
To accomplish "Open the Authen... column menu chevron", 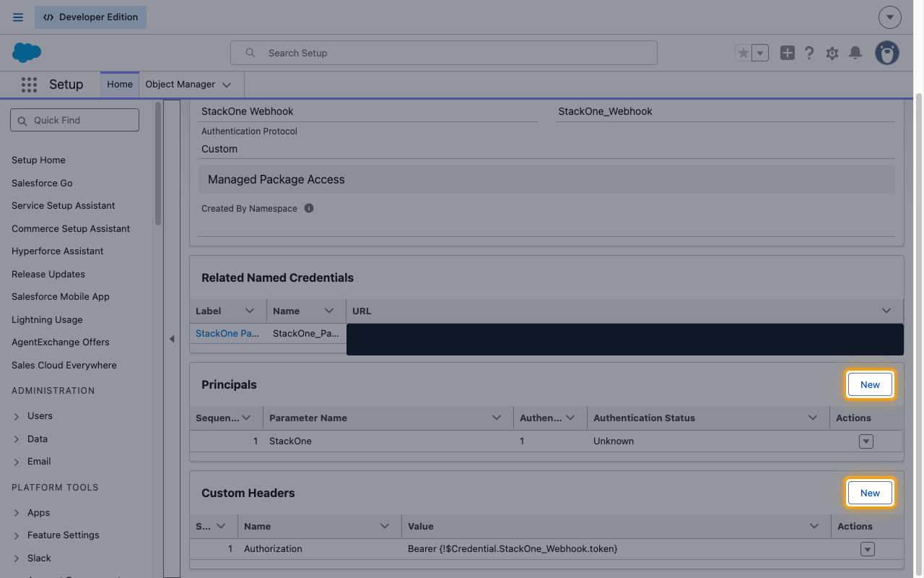I will click(x=570, y=418).
